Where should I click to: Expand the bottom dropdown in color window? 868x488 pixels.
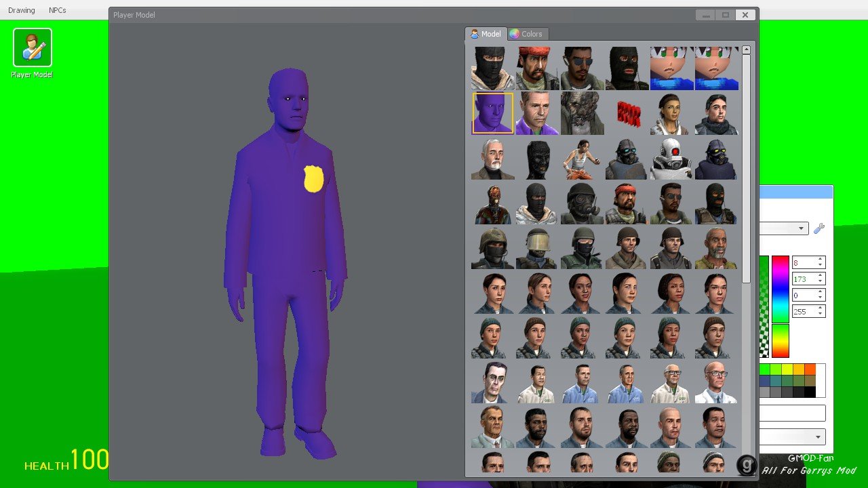click(x=792, y=436)
